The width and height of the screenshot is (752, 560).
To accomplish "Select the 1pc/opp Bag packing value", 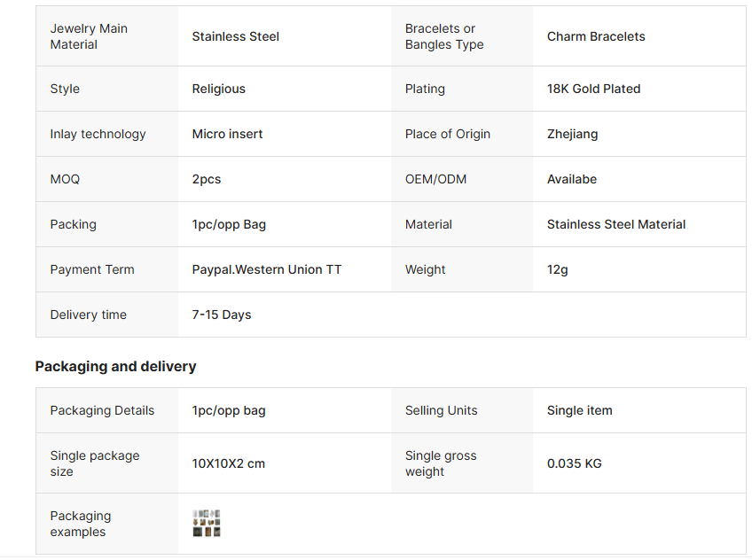I will point(229,225).
